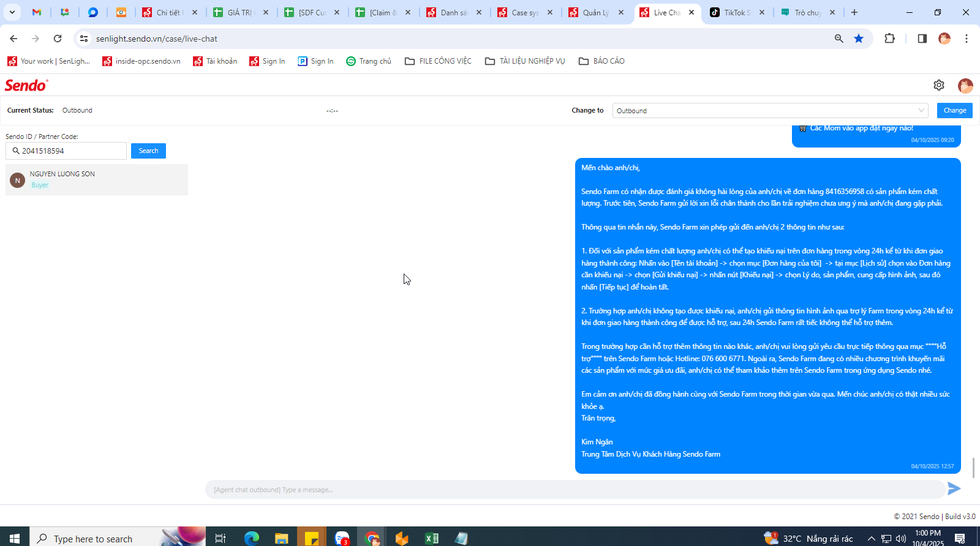
Task: Open the inside-opc.sendo.vn bookmark
Action: (x=141, y=61)
